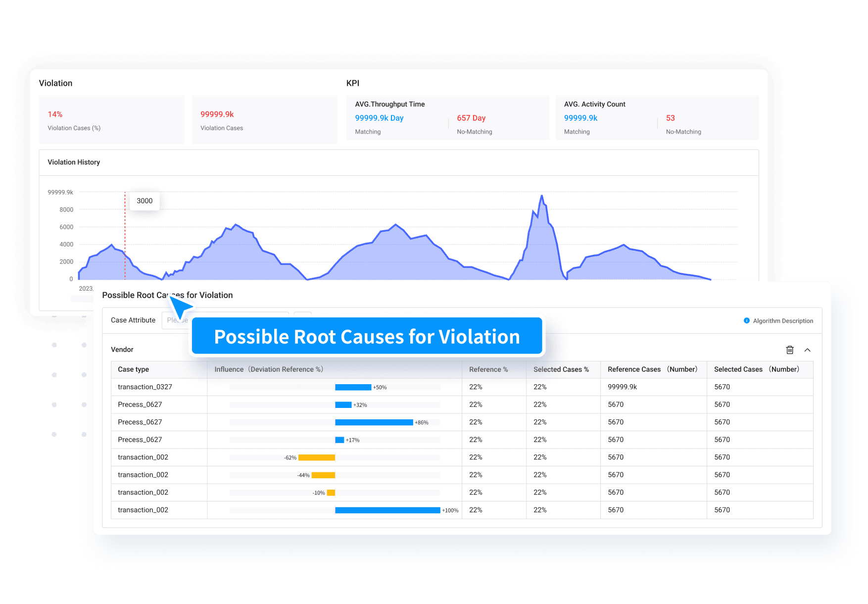Click the 3000 chart tooltip
The width and height of the screenshot is (868, 604).
pyautogui.click(x=145, y=201)
